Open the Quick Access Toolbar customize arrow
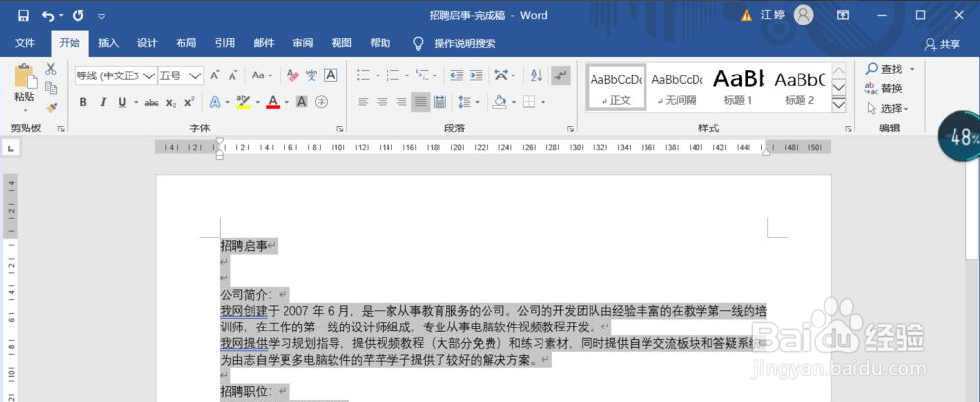This screenshot has width=980, height=402. coord(102,16)
